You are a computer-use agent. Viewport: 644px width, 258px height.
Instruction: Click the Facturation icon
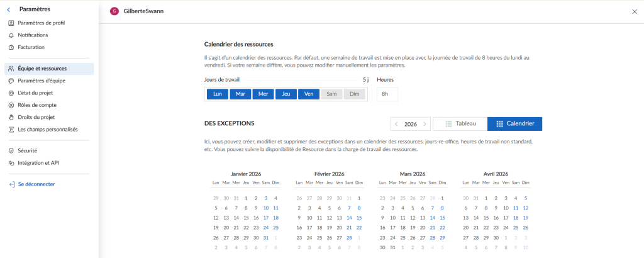click(11, 47)
